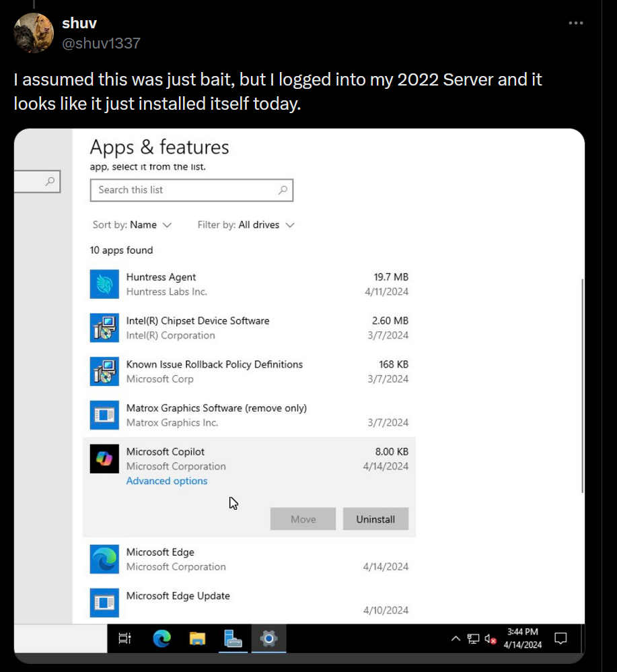Viewport: 617px width, 672px height.
Task: Click the apps list vertical scrollbar
Action: tap(583, 384)
